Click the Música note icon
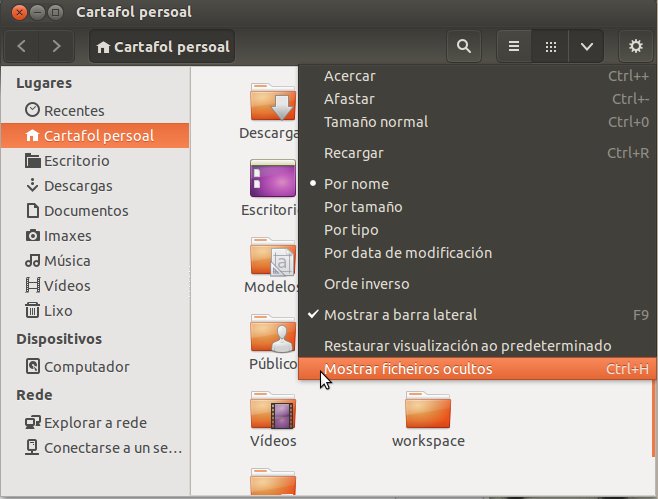658x499 pixels. pyautogui.click(x=32, y=260)
